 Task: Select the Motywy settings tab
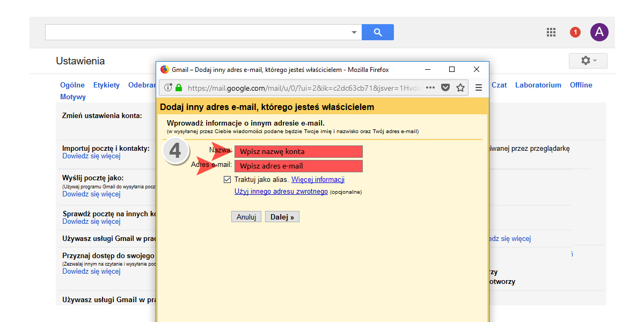73,97
